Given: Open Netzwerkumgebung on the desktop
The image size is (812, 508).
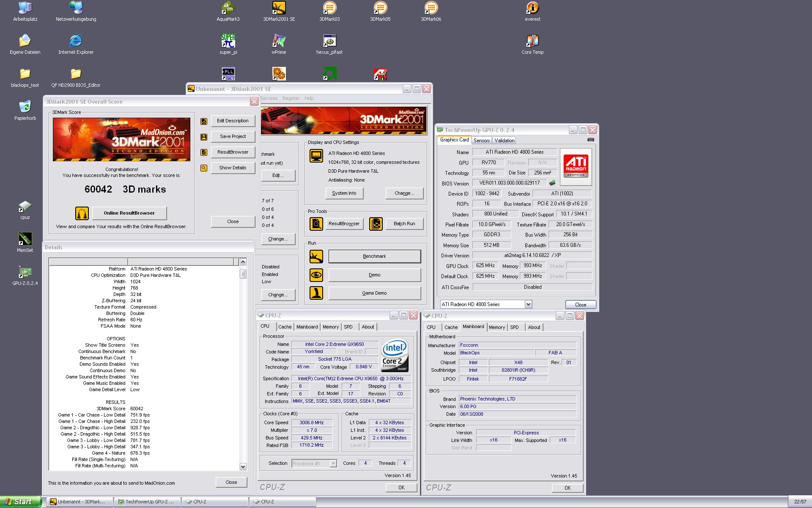Looking at the screenshot, I should point(76,11).
